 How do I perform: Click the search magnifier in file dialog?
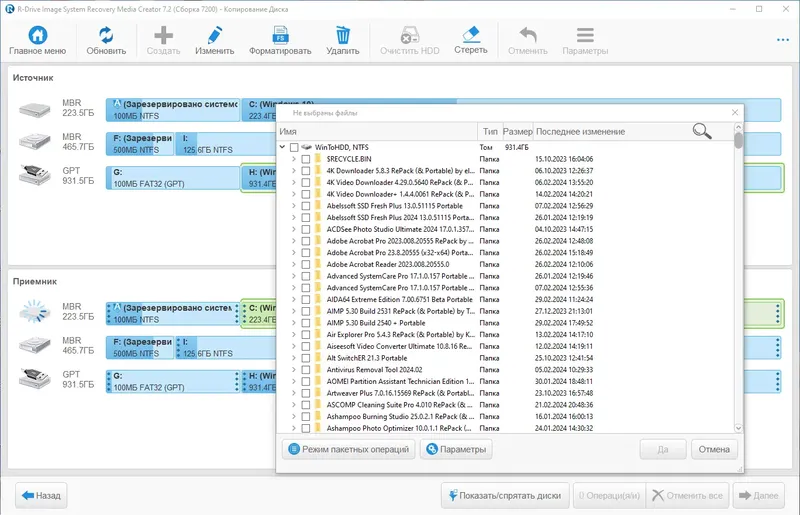click(x=702, y=131)
